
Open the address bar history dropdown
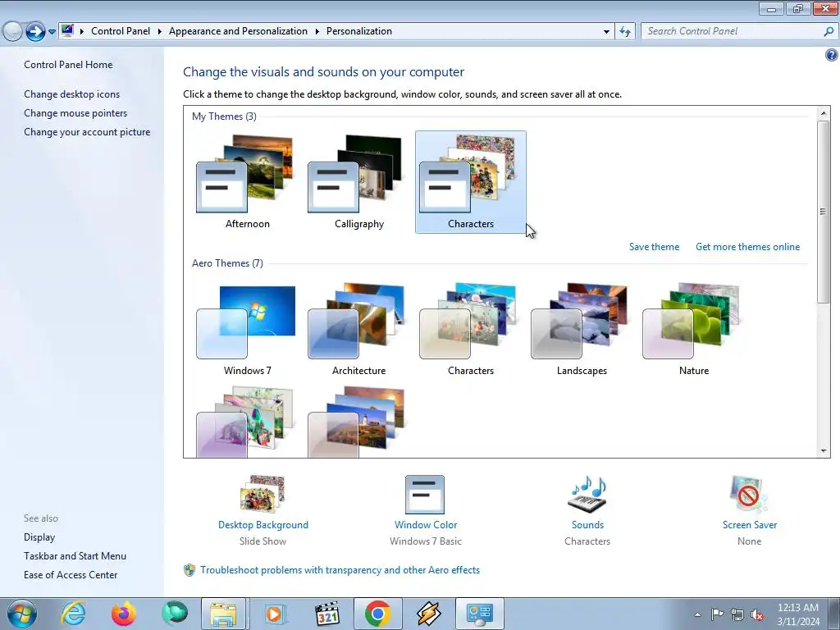point(606,32)
